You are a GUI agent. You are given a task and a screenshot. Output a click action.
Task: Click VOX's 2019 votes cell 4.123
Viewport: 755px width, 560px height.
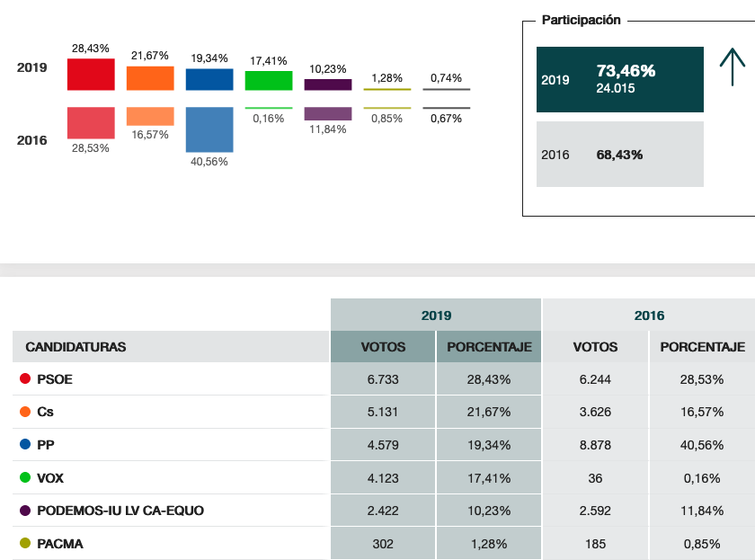(x=383, y=478)
